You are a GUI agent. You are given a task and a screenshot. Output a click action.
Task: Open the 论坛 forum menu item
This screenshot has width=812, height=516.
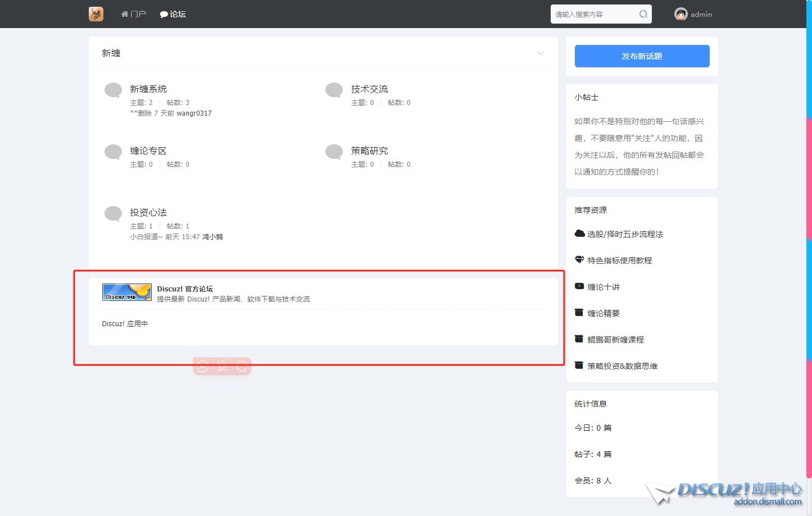(173, 14)
